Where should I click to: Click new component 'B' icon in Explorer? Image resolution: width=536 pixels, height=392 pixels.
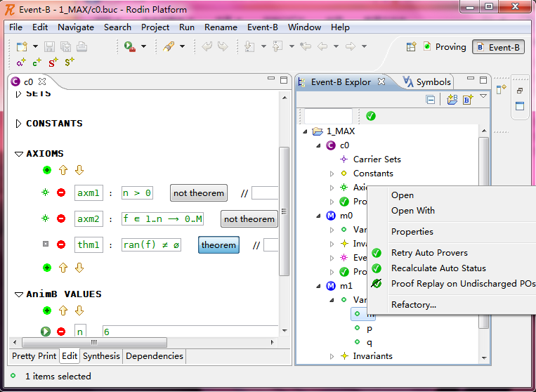468,100
